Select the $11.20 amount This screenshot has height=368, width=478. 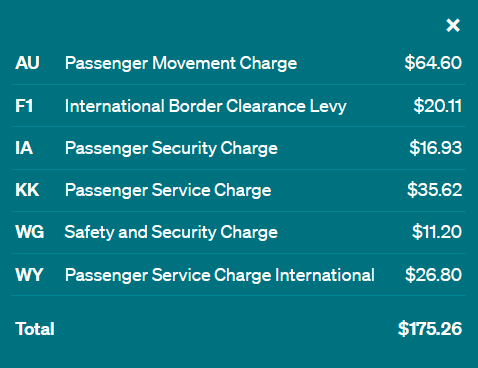(x=437, y=232)
